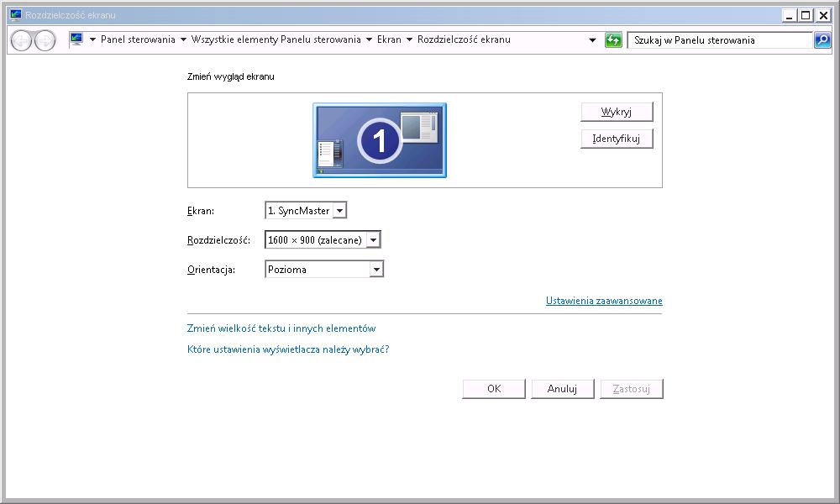840x504 pixels.
Task: Open address bar history dropdown
Action: click(592, 40)
